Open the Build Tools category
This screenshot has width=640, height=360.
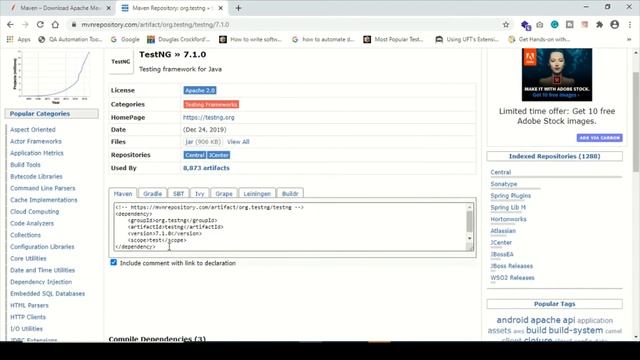(x=25, y=165)
